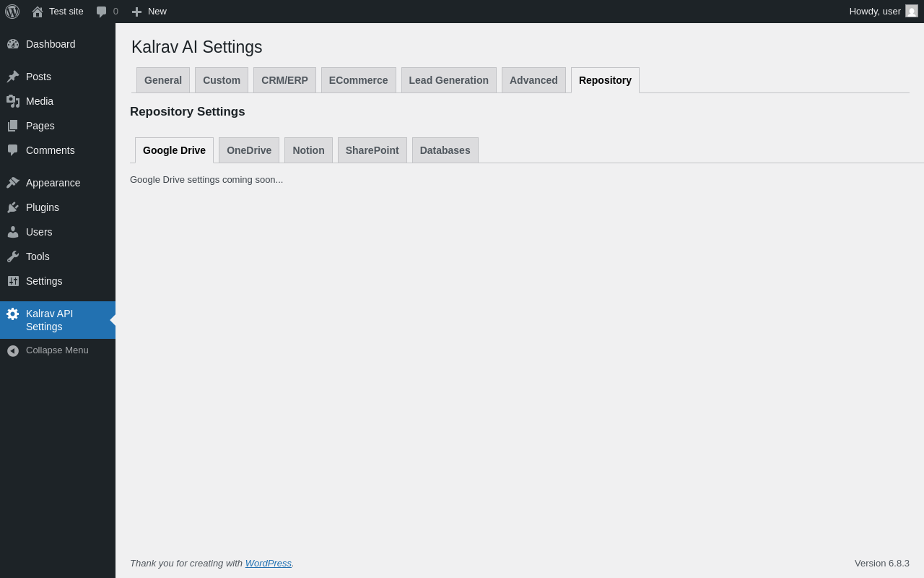Click the Kalrav API gear icon
The image size is (924, 578).
coord(13,314)
